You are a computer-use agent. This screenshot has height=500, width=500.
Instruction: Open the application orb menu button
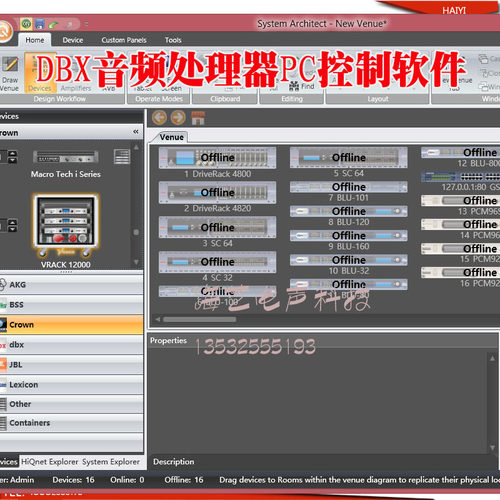[5, 32]
